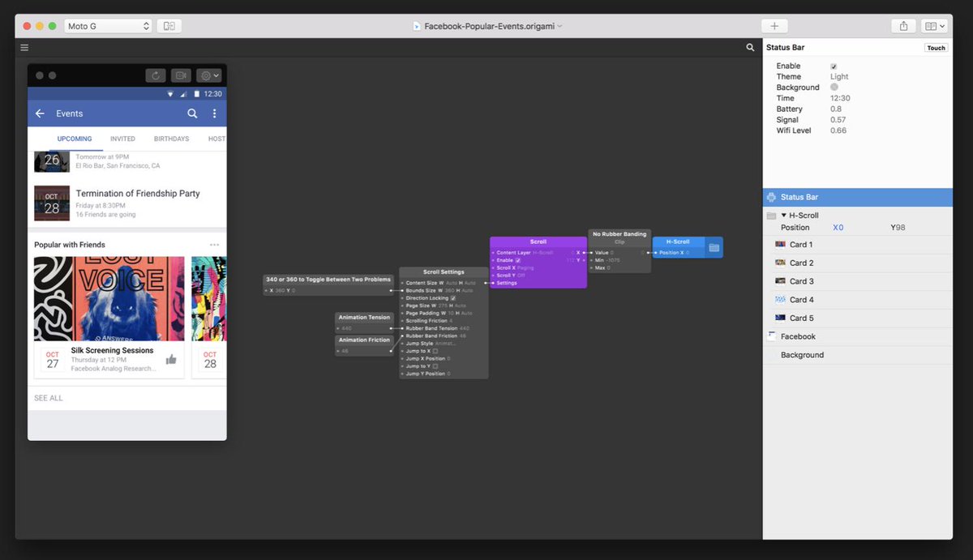Click the folder icon on H-Scroll patch
The image size is (973, 560).
pos(714,247)
